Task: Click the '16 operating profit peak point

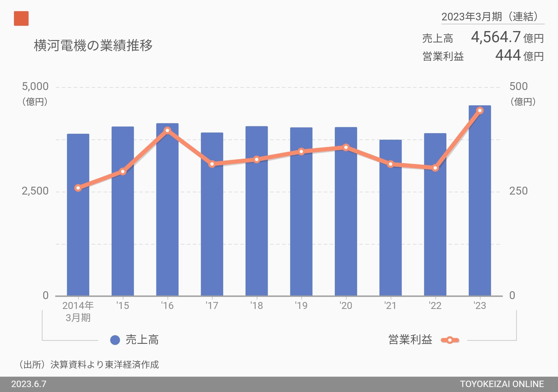Action: click(167, 130)
